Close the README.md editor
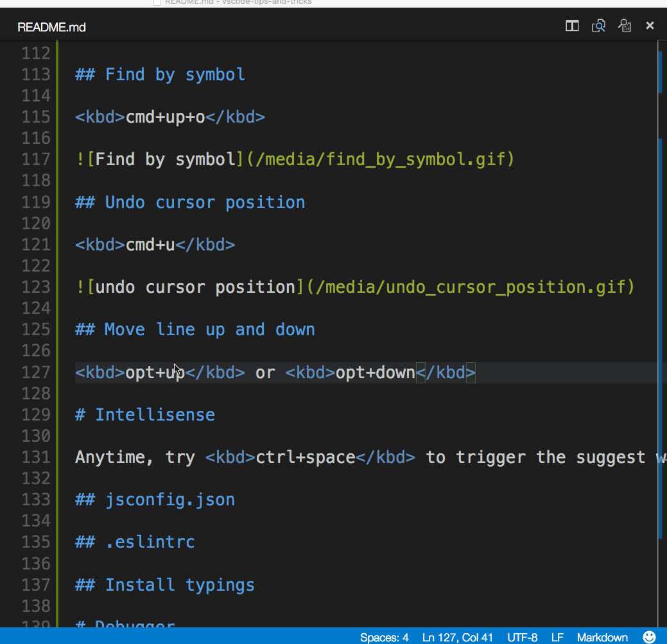 click(650, 26)
